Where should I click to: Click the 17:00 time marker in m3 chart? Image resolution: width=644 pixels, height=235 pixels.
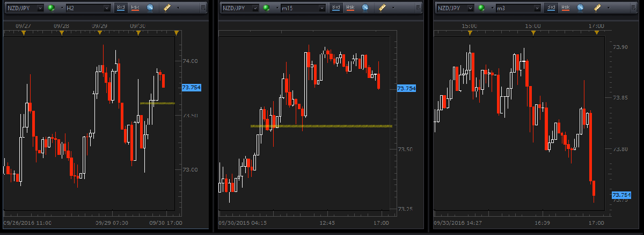(597, 33)
